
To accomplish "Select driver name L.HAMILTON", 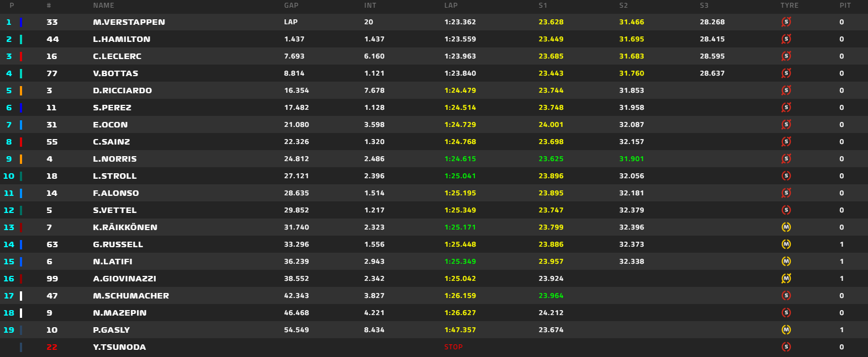I will pos(121,39).
